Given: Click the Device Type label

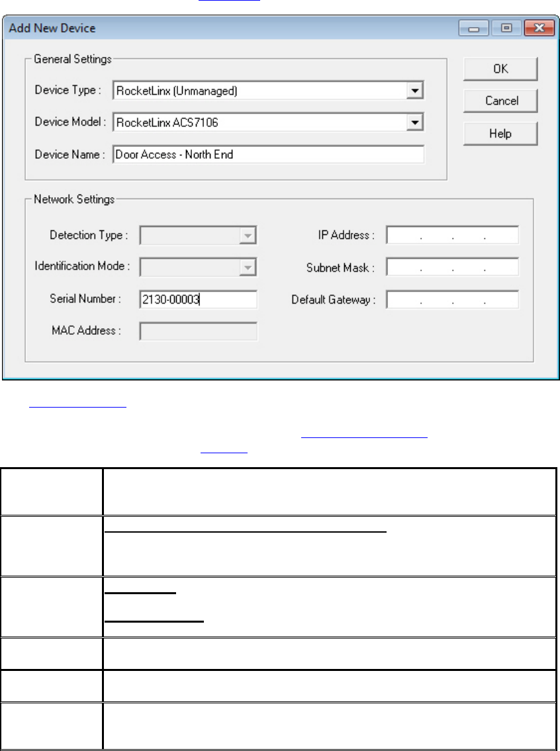Looking at the screenshot, I should click(x=68, y=90).
